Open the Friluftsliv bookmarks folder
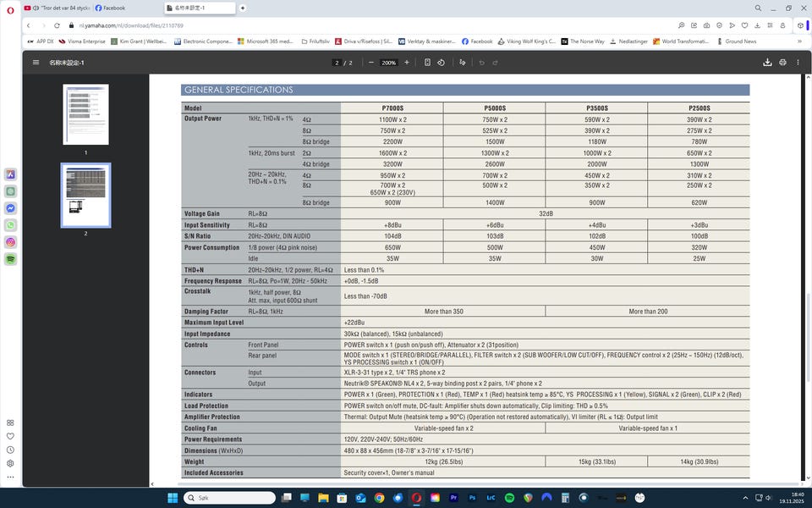Viewport: 812px width, 508px height. (315, 41)
